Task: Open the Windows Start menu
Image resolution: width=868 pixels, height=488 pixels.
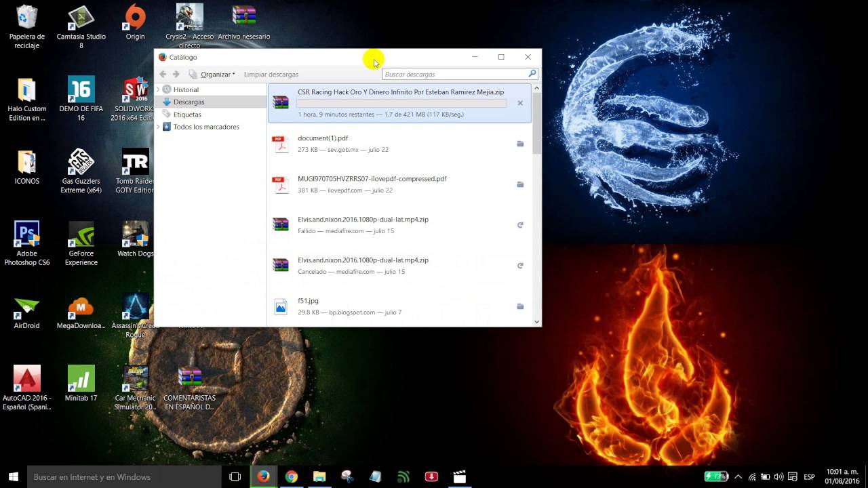Action: click(14, 476)
